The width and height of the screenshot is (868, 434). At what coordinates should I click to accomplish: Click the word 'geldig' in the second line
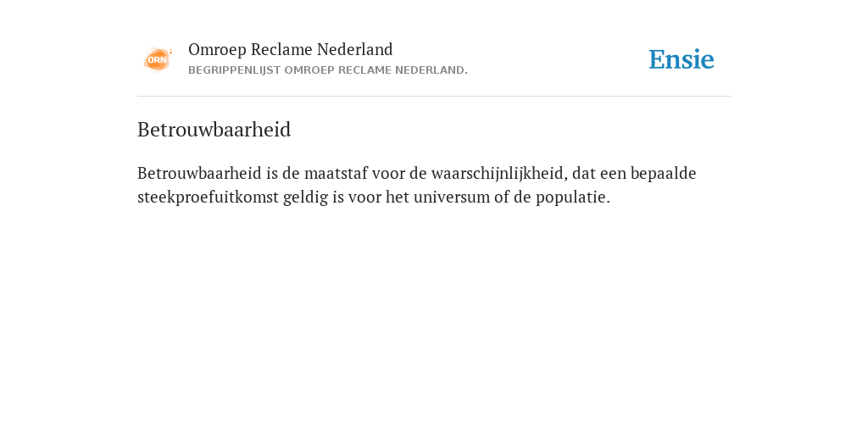(x=305, y=198)
